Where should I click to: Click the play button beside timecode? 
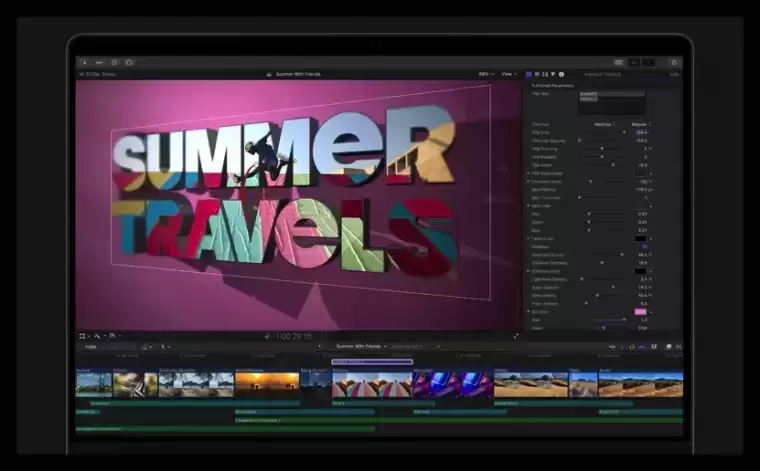coord(267,336)
